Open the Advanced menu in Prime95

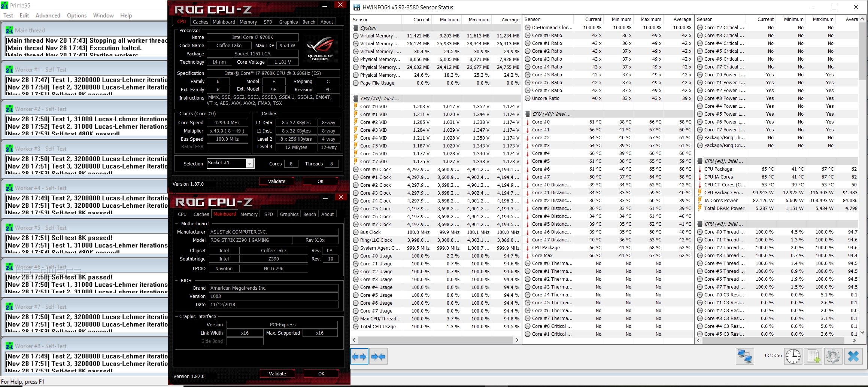pyautogui.click(x=48, y=15)
